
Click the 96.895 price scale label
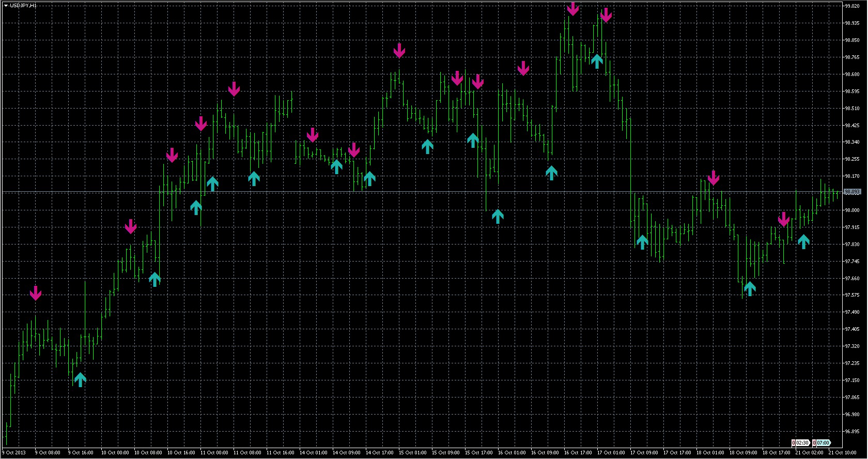[x=852, y=431]
